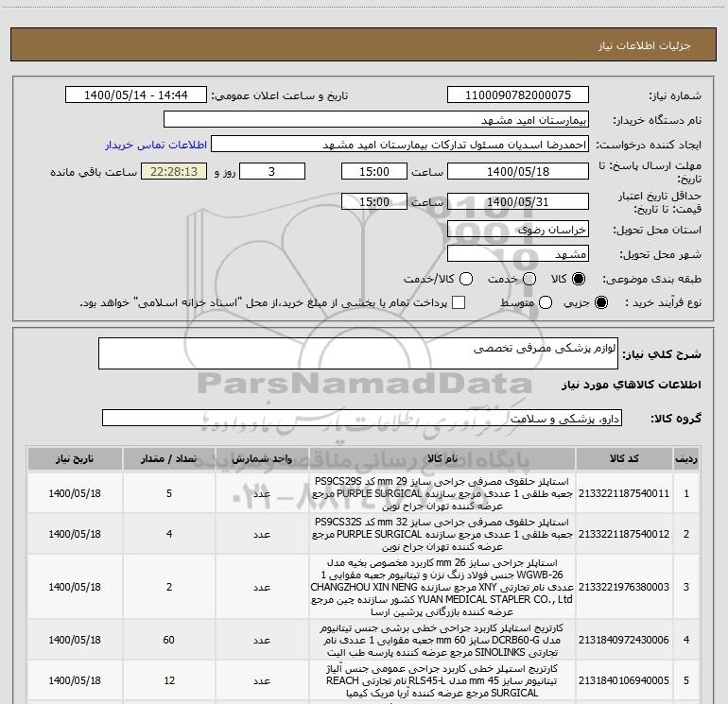Screen dimensions: 728x704
Task: Click quantity 4 in row 2
Action: click(169, 534)
